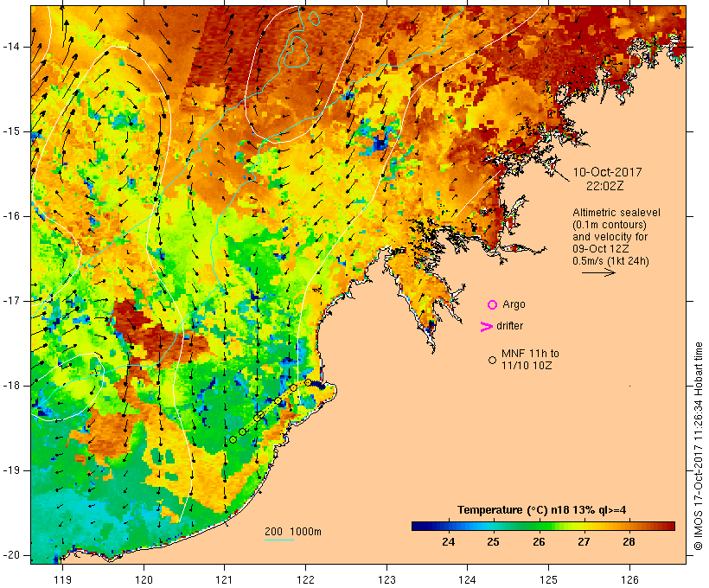Click the 'MNF 11h to' legend label

(x=530, y=354)
